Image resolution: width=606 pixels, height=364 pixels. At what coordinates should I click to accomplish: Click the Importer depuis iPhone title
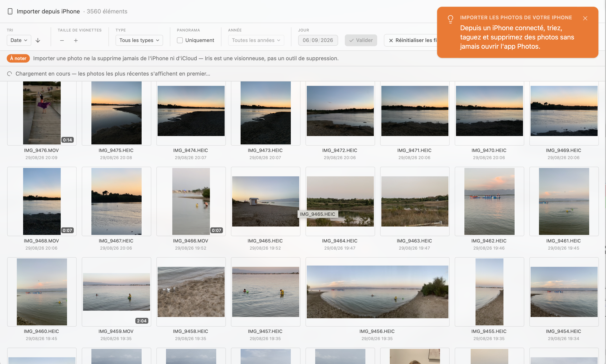tap(48, 11)
